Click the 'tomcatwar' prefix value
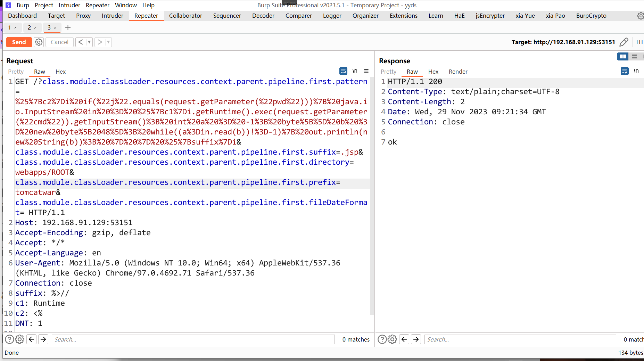Image resolution: width=644 pixels, height=361 pixels. point(35,192)
